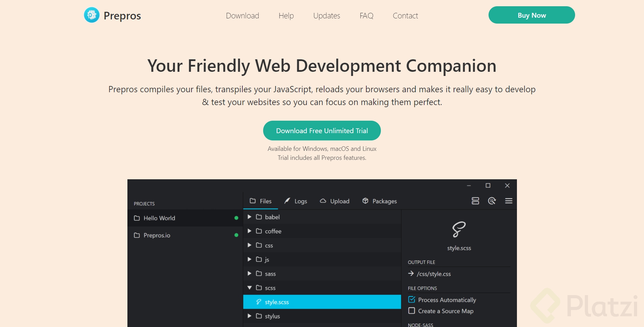
Task: Click the Download Free Unlimited Trial button
Action: (322, 131)
